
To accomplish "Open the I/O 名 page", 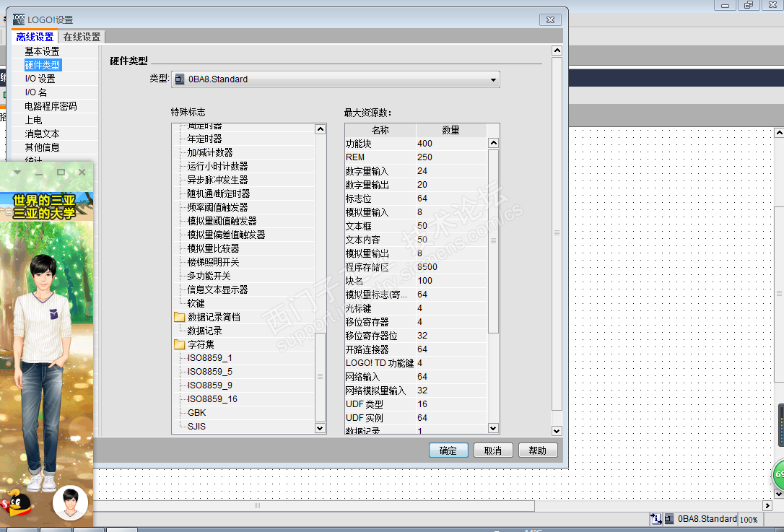I will (x=35, y=92).
